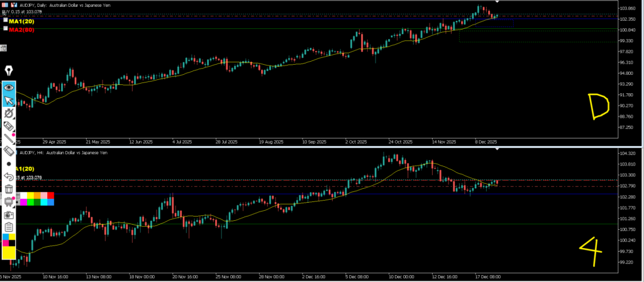Choose the straight line drawing tool
644x282 pixels.
[9, 138]
